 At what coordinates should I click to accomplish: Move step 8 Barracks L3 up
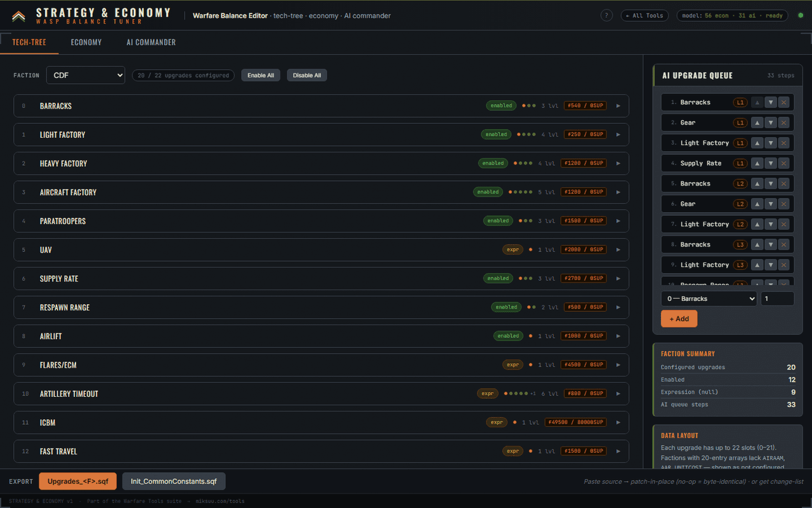tap(757, 244)
